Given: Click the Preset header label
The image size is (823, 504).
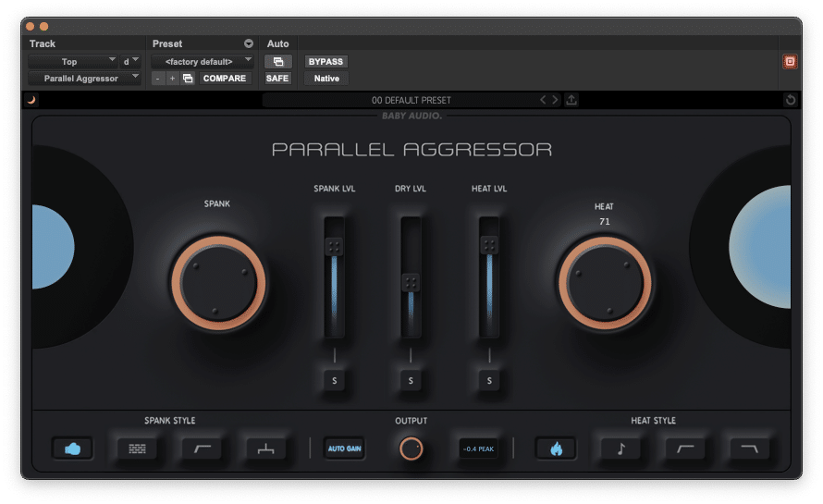Looking at the screenshot, I should (x=167, y=43).
